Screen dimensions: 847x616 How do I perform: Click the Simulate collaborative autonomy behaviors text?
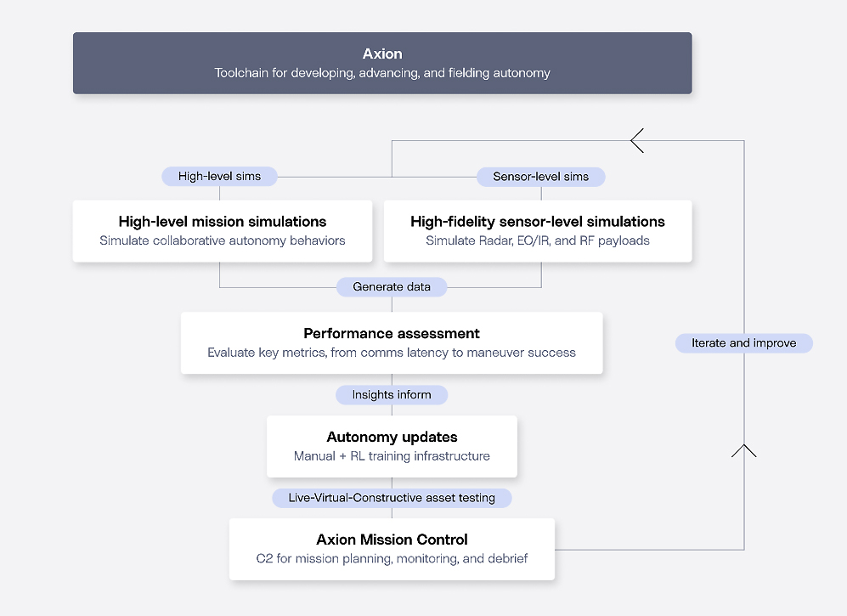223,240
